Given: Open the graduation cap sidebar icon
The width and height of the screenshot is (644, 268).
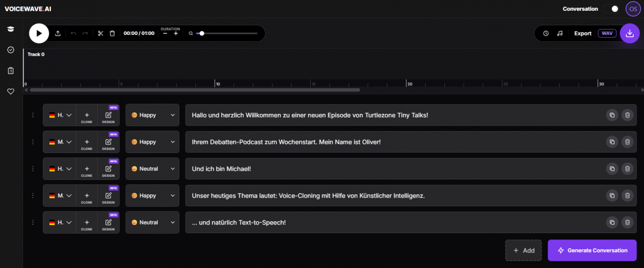Looking at the screenshot, I should [x=10, y=28].
